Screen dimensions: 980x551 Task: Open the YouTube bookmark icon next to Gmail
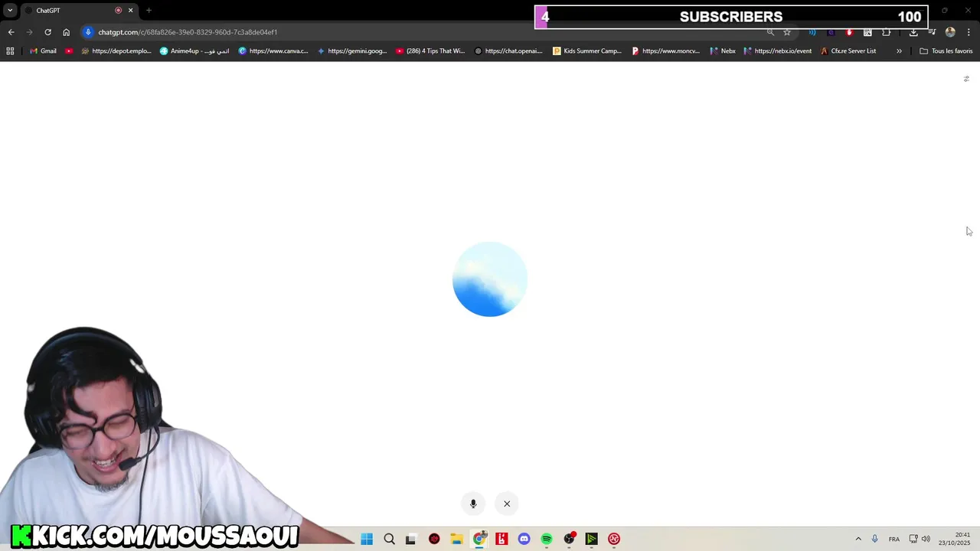coord(69,51)
